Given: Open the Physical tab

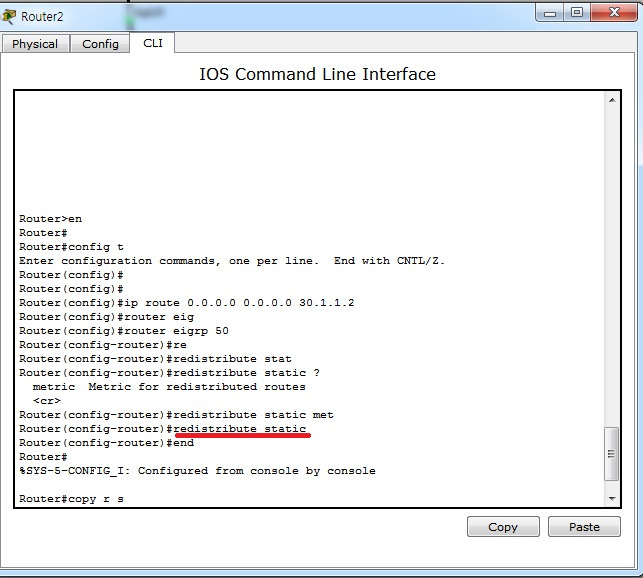Looking at the screenshot, I should 35,44.
